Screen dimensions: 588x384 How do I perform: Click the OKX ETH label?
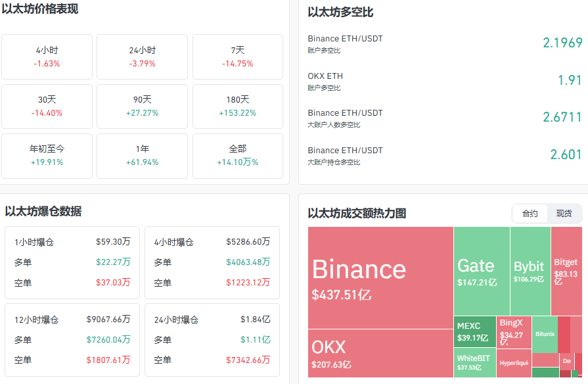tap(325, 76)
